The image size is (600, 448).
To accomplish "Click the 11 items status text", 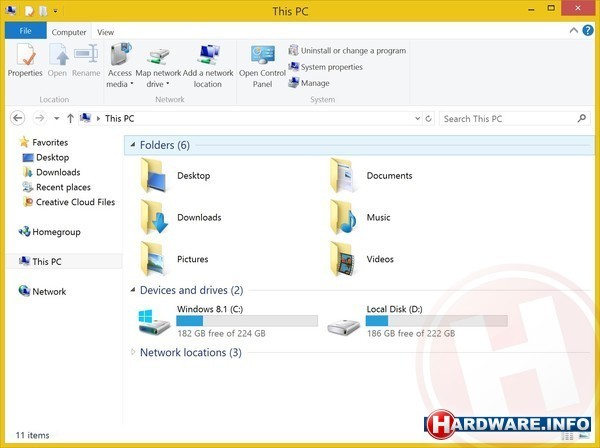I will (33, 435).
